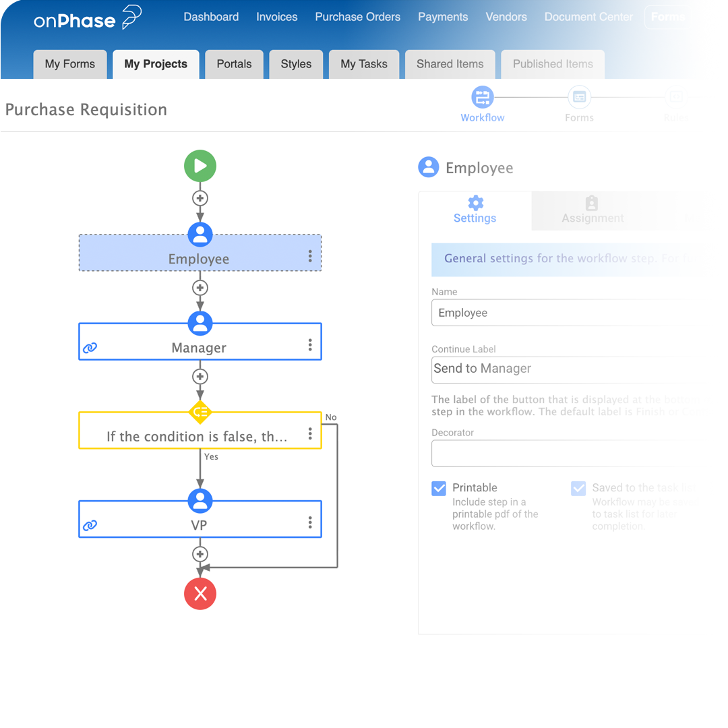The image size is (728, 728).
Task: Click the link icon on Manager step
Action: pyautogui.click(x=90, y=348)
